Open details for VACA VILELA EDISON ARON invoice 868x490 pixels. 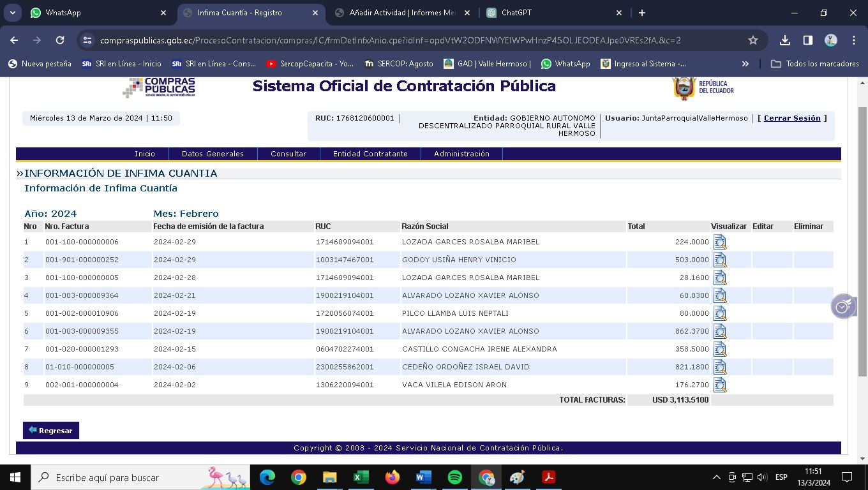[720, 385]
